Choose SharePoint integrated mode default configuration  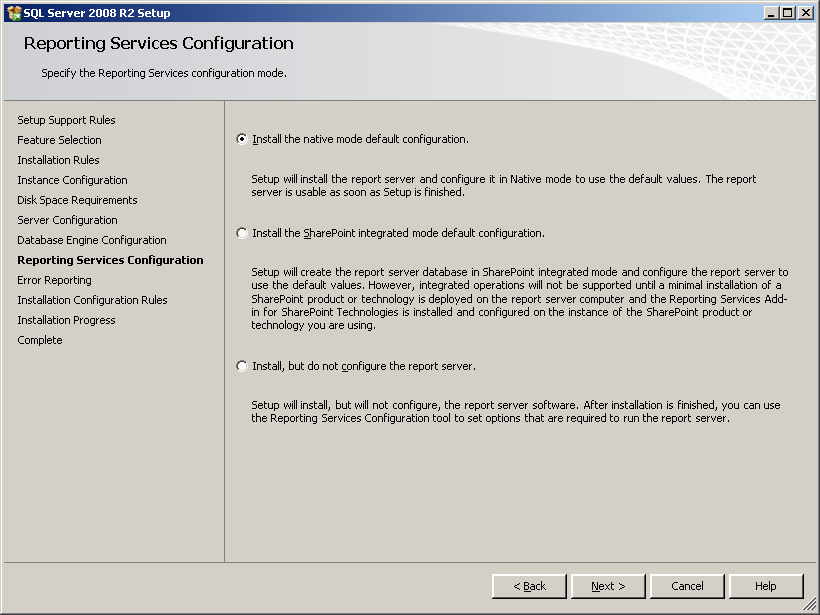pos(242,233)
